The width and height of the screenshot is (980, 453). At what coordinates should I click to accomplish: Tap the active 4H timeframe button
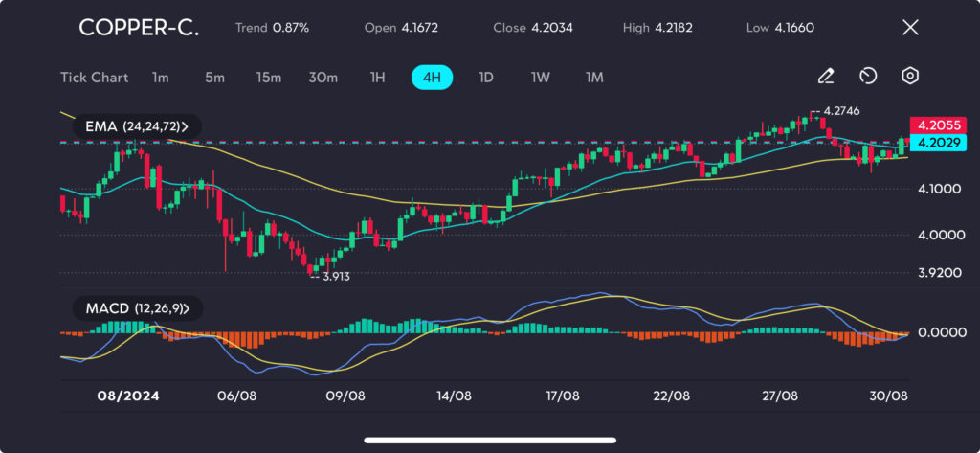[432, 78]
